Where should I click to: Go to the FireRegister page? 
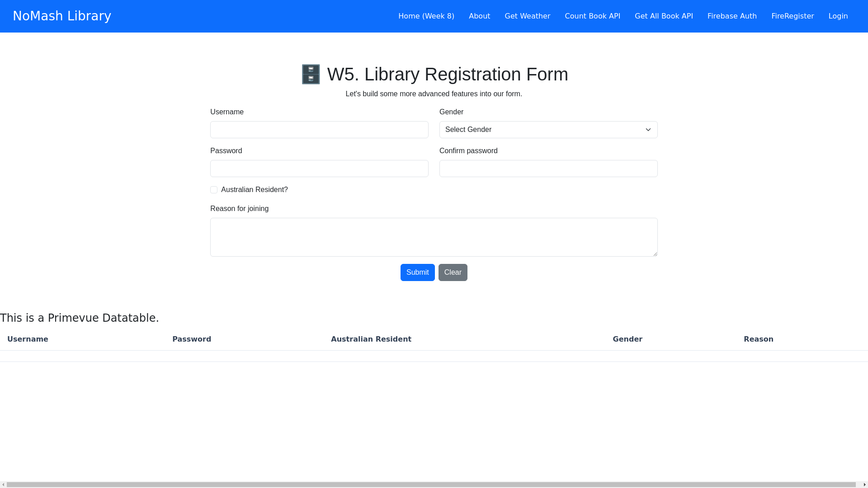click(793, 16)
